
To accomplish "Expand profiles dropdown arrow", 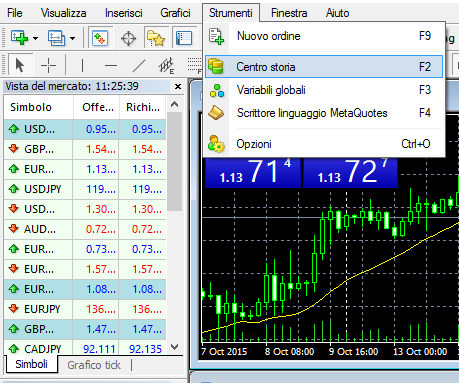I will coord(73,38).
